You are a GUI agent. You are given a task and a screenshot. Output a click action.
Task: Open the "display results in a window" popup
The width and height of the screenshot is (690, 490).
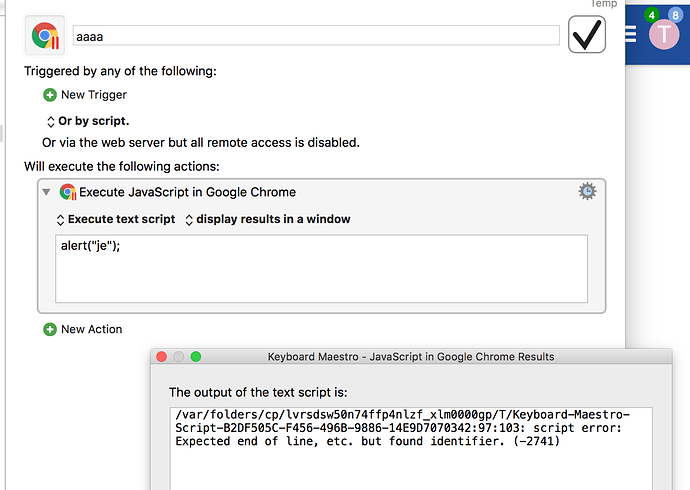[268, 219]
